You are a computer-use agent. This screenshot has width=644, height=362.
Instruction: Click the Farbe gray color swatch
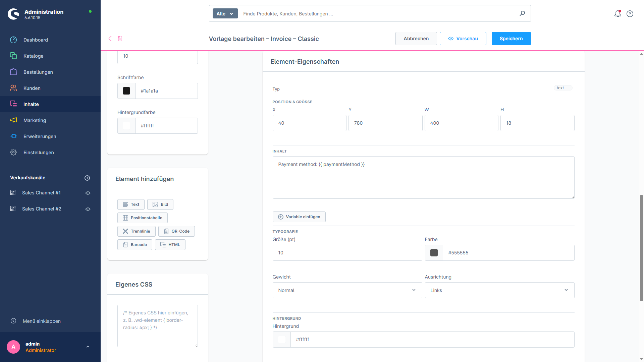pos(434,253)
